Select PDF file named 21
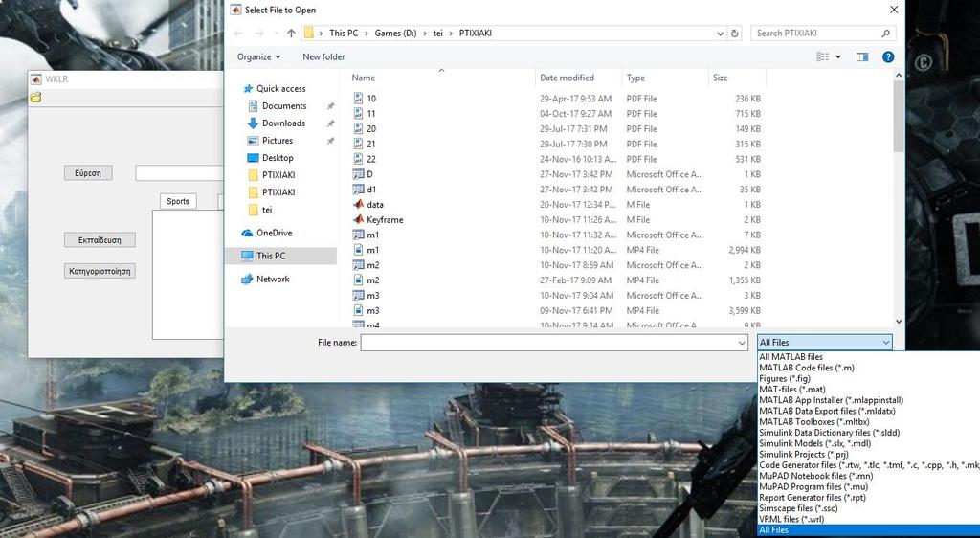 tap(371, 144)
